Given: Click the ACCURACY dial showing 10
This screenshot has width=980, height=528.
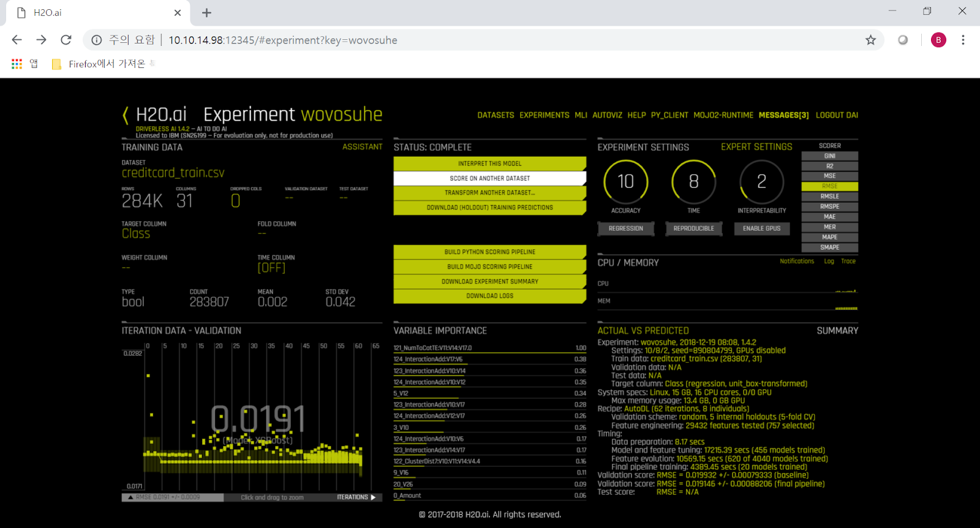Looking at the screenshot, I should [x=625, y=182].
